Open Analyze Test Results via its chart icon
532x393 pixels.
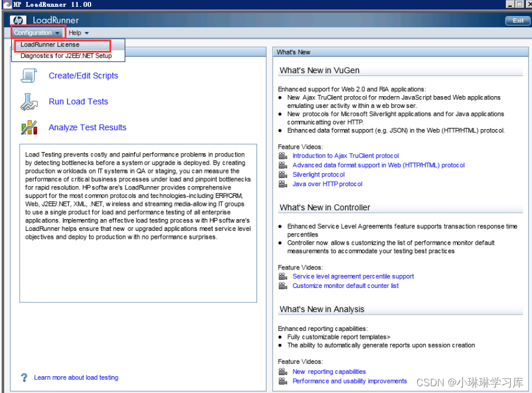tap(28, 127)
